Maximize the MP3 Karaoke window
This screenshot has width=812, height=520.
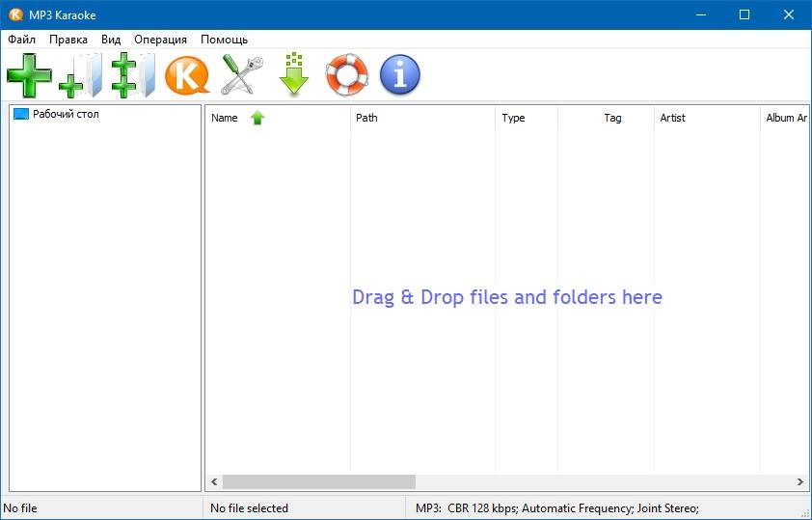click(x=744, y=15)
